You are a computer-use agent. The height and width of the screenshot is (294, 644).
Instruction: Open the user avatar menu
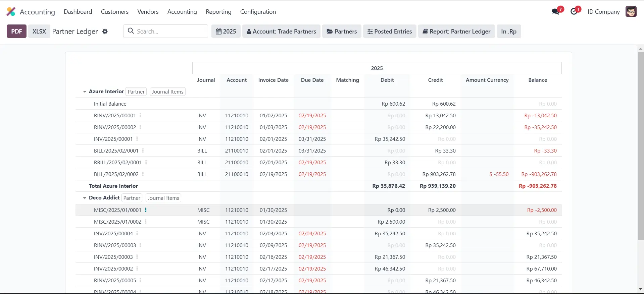pyautogui.click(x=631, y=11)
